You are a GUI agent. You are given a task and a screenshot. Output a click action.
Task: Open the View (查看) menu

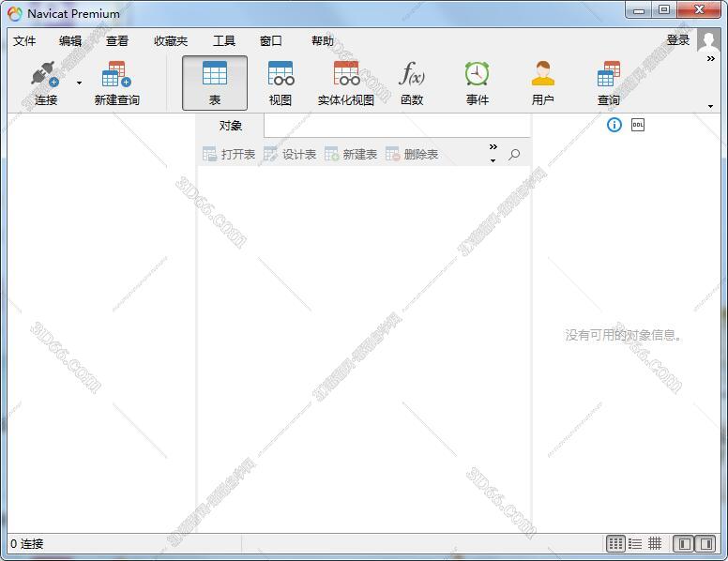tap(116, 41)
